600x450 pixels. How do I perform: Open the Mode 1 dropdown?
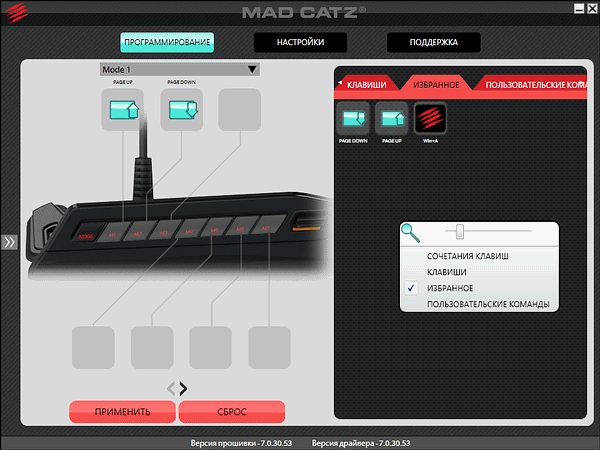pos(180,70)
